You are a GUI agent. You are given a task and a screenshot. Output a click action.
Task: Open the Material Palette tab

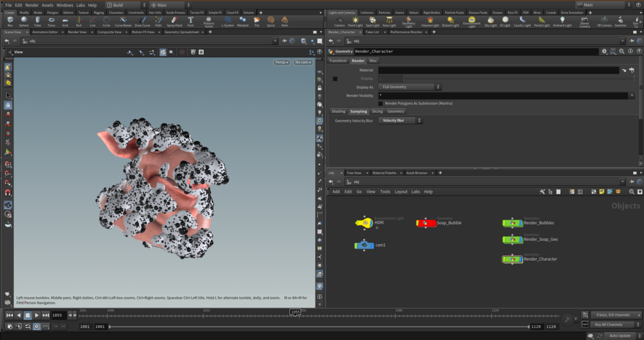pyautogui.click(x=384, y=173)
